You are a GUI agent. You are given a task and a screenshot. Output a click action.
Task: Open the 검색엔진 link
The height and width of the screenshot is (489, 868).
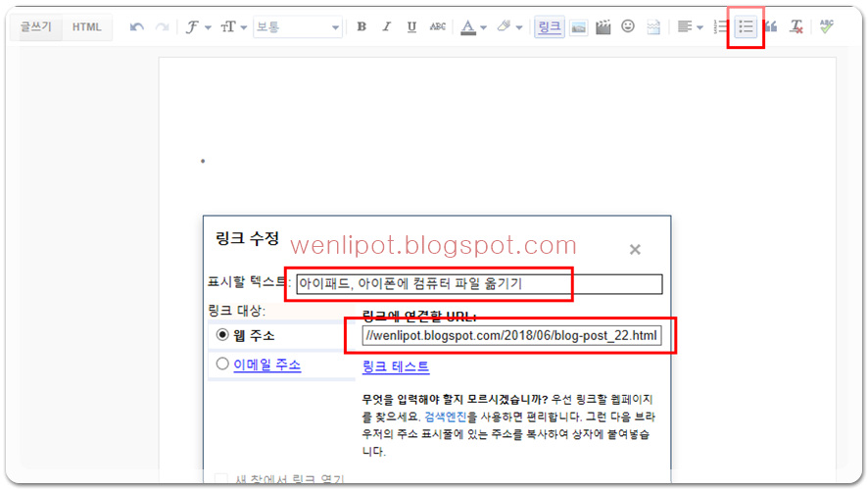[445, 416]
